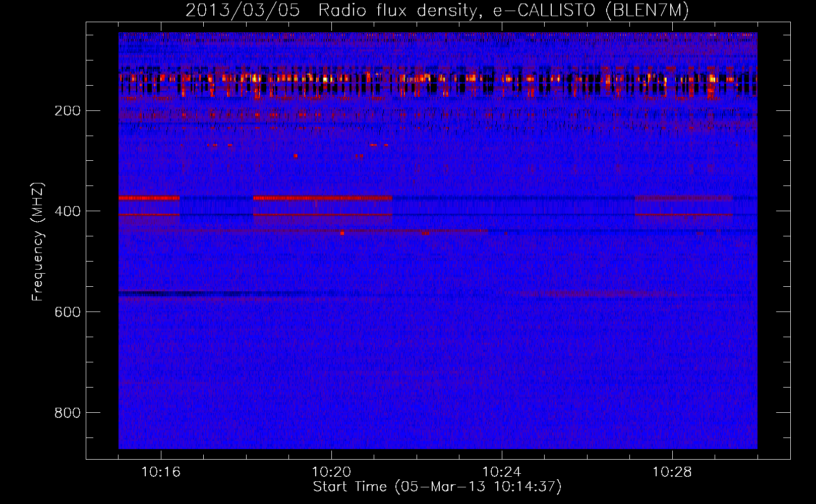Viewport: 816px width, 504px height.
Task: Select the 600 frequency tick label
Action: click(68, 312)
